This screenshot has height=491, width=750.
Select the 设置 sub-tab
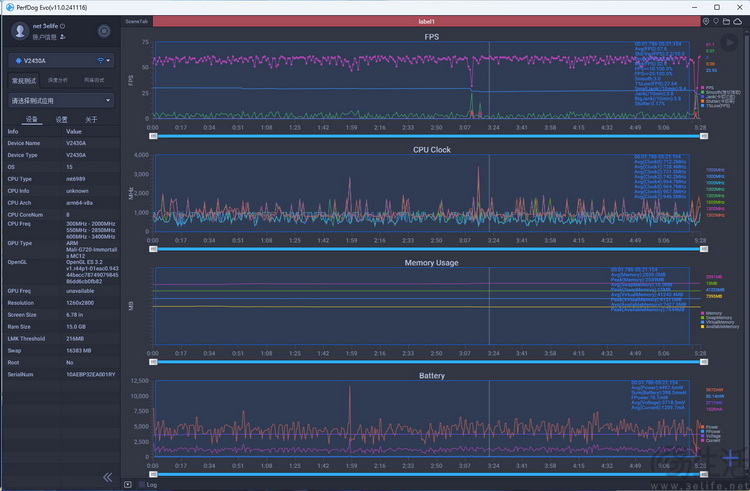(x=62, y=120)
